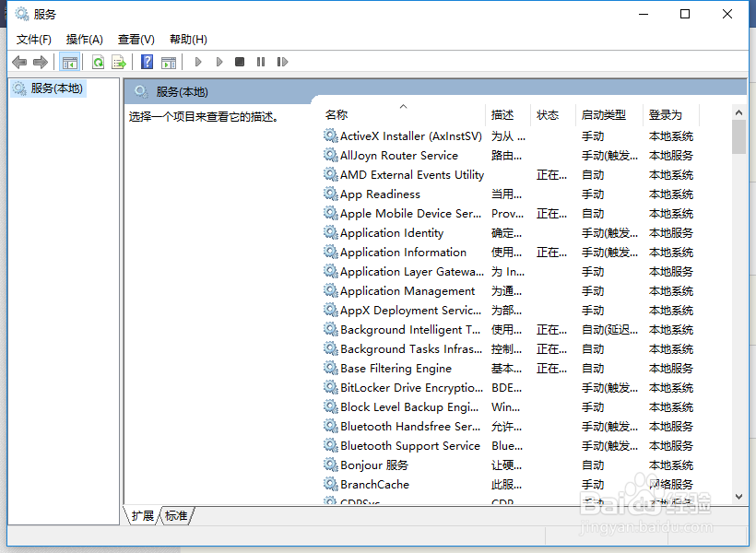Click the show properties toolbar icon
The height and width of the screenshot is (553, 756).
[x=169, y=62]
